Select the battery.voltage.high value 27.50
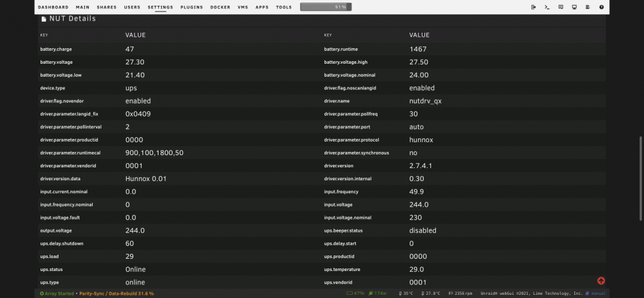The height and width of the screenshot is (298, 644). (x=419, y=62)
